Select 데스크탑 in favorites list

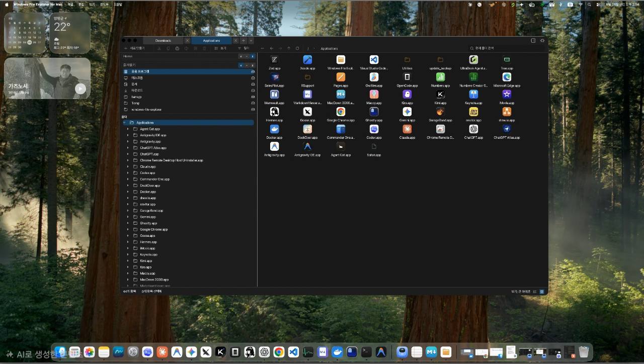pyautogui.click(x=189, y=78)
